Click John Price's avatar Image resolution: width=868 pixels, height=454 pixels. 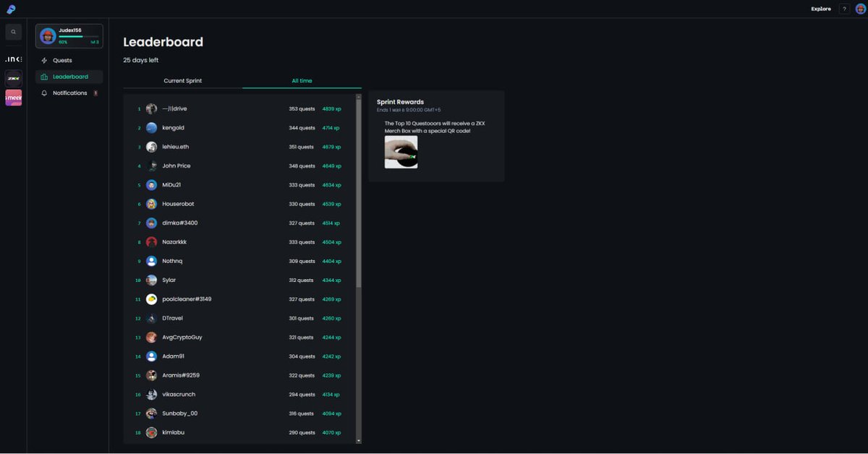[151, 166]
